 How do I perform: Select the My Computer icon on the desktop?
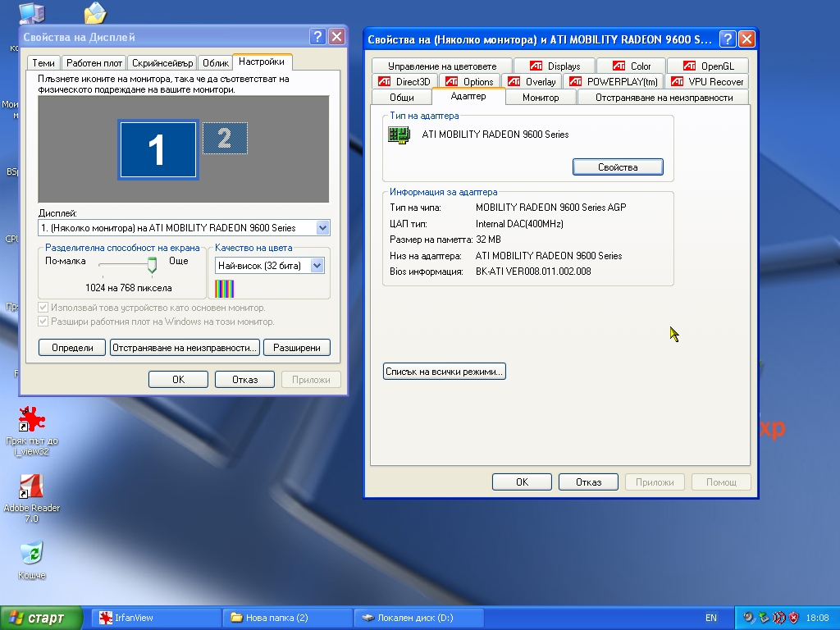[x=32, y=11]
